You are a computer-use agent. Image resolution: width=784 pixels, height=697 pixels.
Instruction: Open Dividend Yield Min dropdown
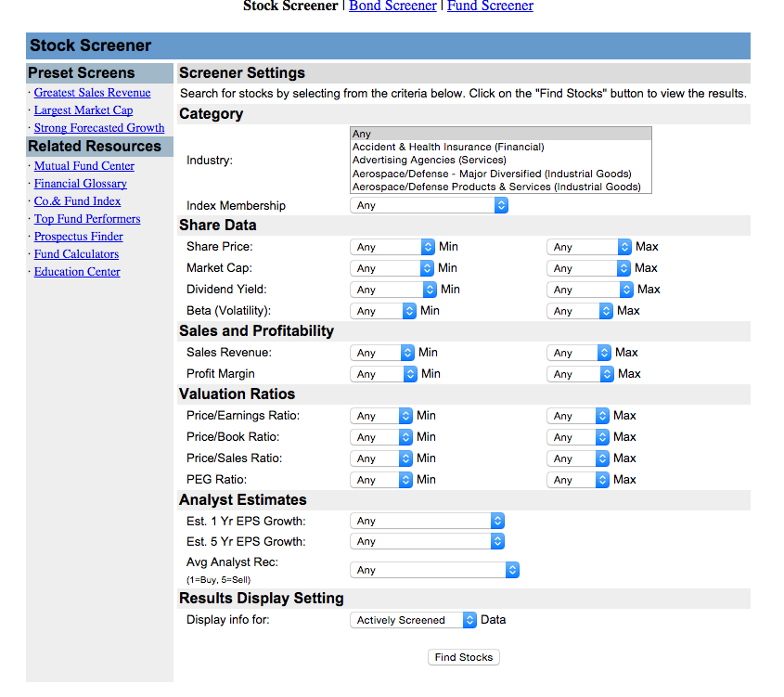pos(393,290)
